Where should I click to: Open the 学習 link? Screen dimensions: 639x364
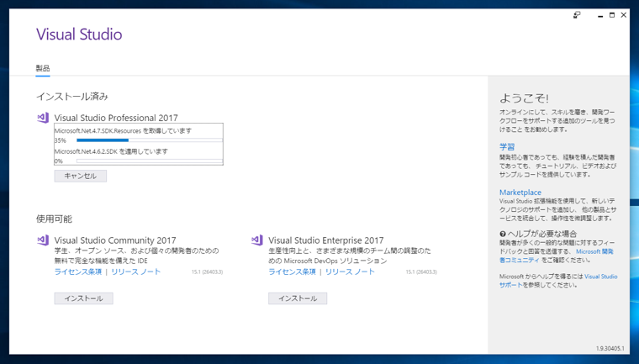pyautogui.click(x=507, y=147)
